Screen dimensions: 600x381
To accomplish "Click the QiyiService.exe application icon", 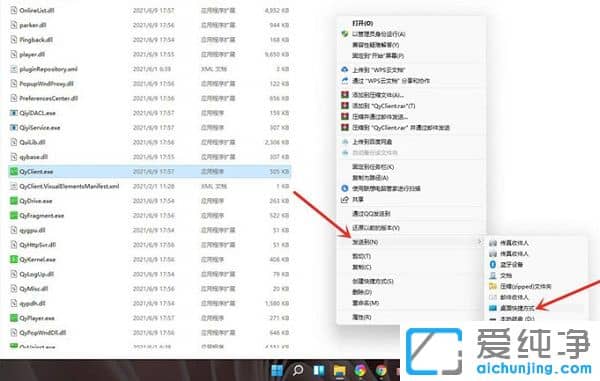I will click(14, 128).
